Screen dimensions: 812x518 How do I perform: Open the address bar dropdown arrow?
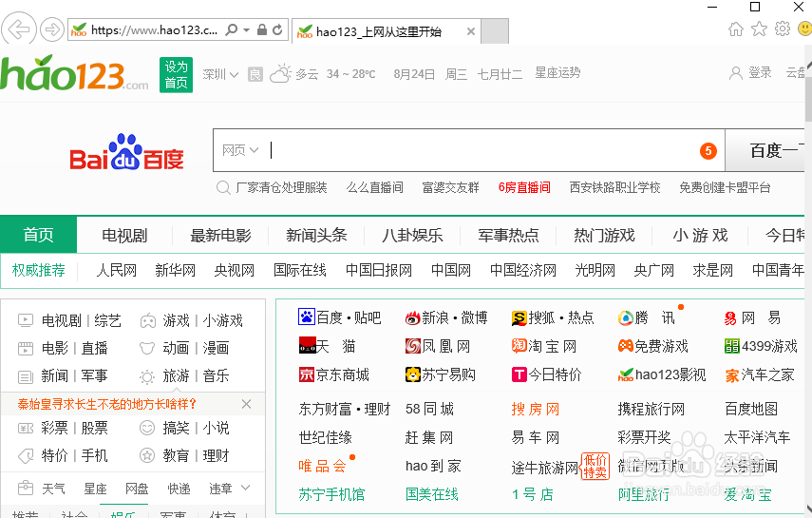(247, 29)
